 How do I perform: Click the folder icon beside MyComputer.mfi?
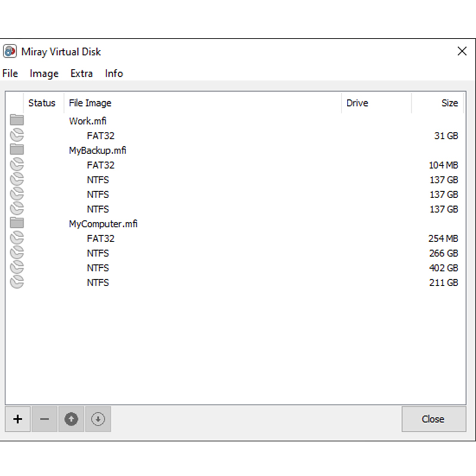click(17, 223)
